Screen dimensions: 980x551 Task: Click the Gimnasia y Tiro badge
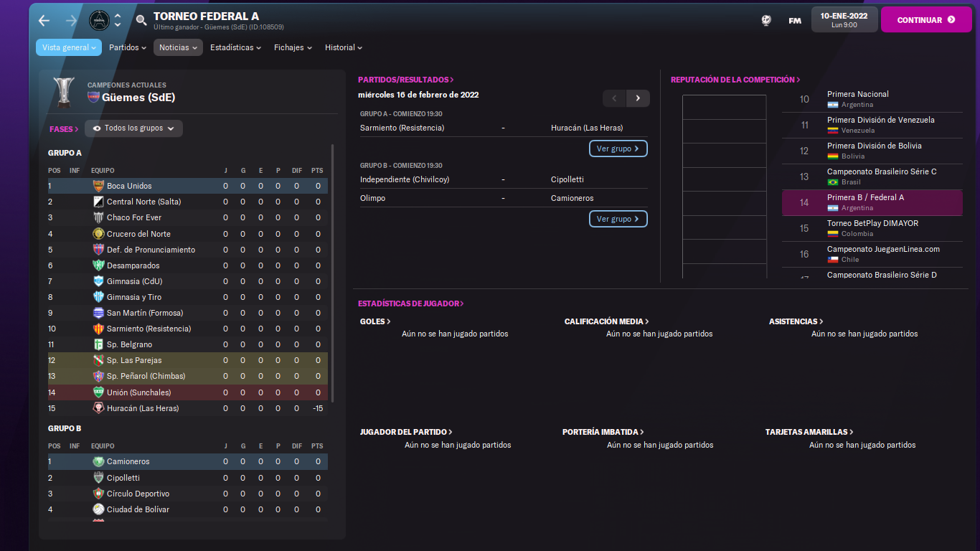click(98, 297)
